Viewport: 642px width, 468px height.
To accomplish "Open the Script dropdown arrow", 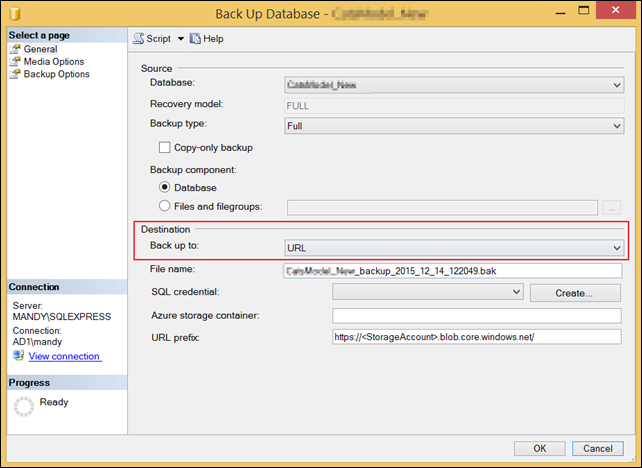I will tap(181, 39).
